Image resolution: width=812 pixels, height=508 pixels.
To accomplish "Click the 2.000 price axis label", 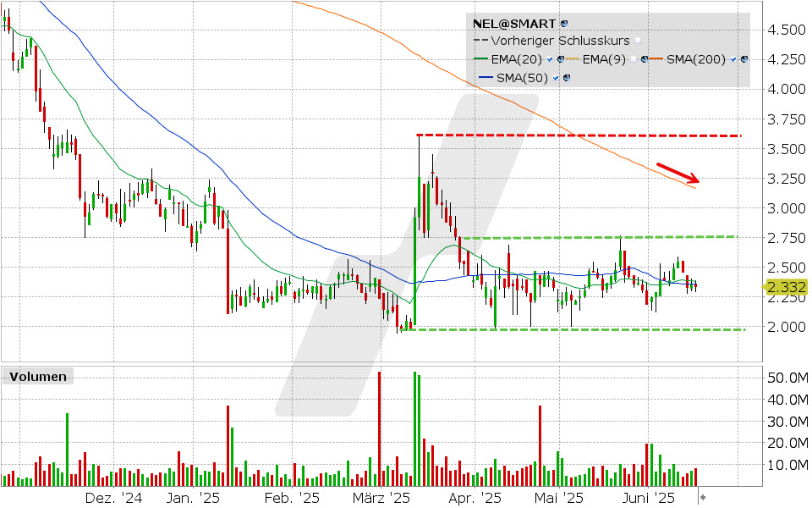I will click(x=786, y=327).
